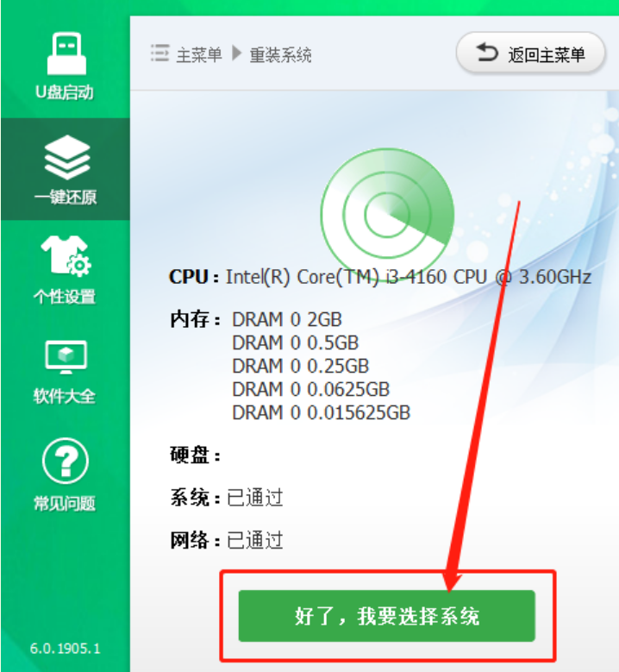
Task: Click the 返回主菜单 button
Action: coord(530,53)
